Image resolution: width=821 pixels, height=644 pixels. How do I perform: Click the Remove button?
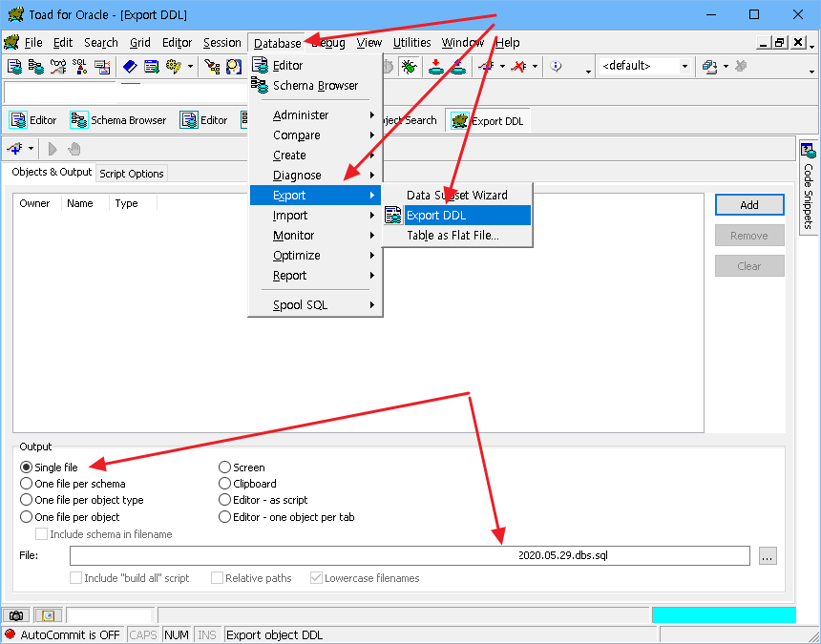(749, 236)
